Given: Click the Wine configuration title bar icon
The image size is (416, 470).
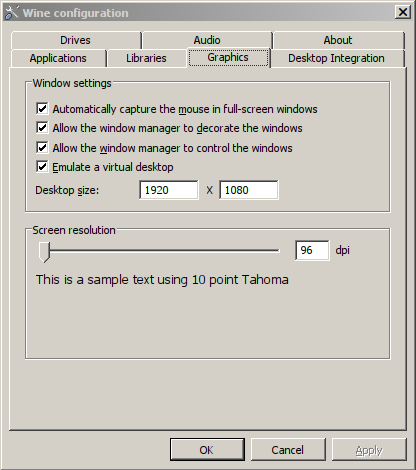Looking at the screenshot, I should click(x=11, y=13).
